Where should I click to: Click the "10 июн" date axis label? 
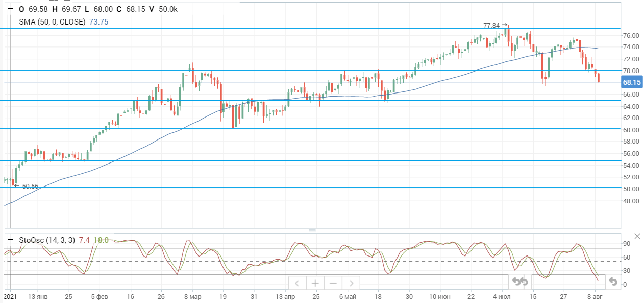(x=440, y=296)
